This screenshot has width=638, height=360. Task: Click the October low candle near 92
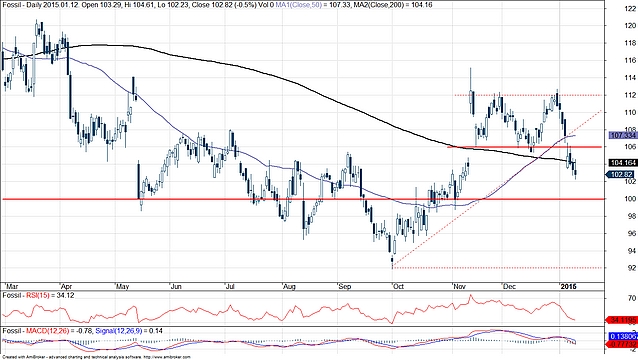pos(392,261)
